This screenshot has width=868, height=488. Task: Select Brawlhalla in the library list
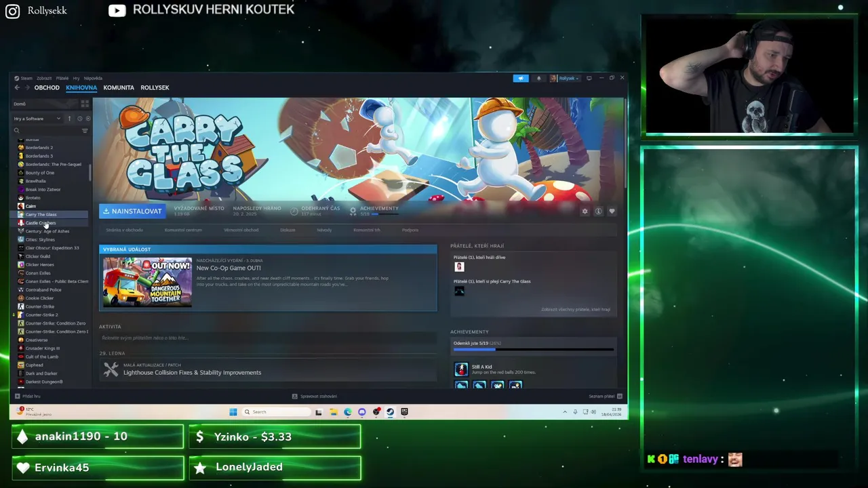coord(35,181)
